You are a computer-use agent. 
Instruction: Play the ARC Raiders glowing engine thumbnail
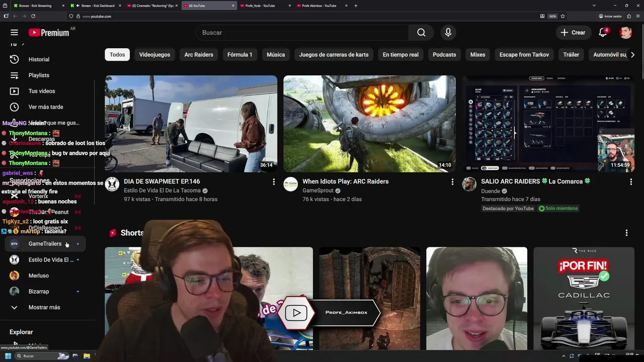click(369, 124)
